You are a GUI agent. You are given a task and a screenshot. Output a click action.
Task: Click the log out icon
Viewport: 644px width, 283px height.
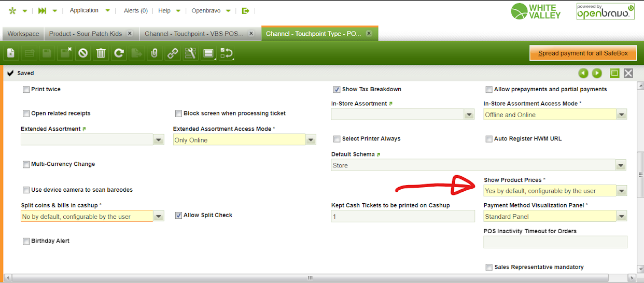pyautogui.click(x=246, y=10)
